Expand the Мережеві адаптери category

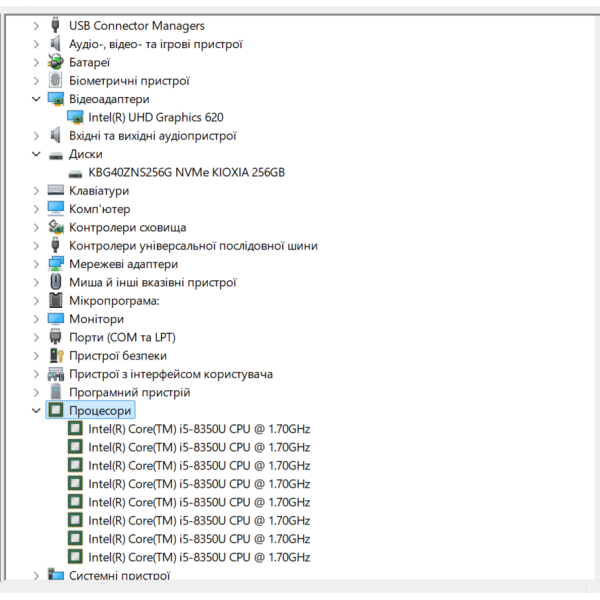pyautogui.click(x=36, y=264)
